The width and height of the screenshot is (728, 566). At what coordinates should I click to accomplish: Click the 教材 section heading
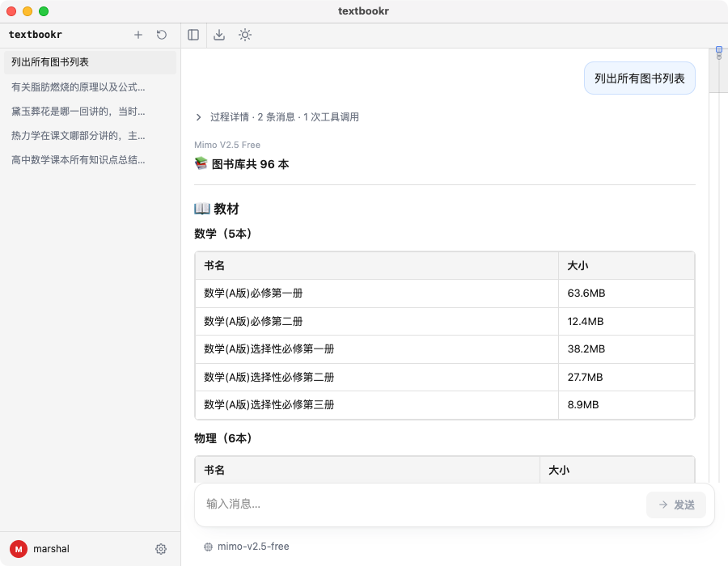tap(216, 209)
